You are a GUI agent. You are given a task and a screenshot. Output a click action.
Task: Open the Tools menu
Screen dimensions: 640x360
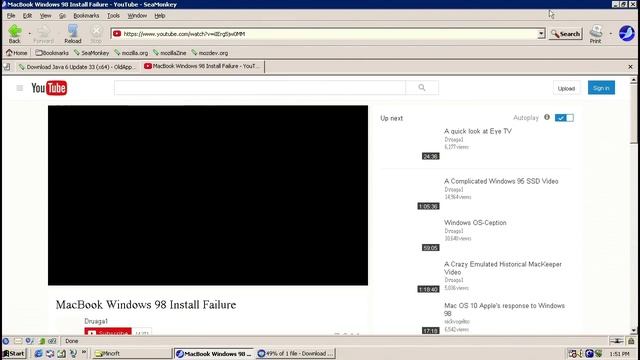(113, 16)
